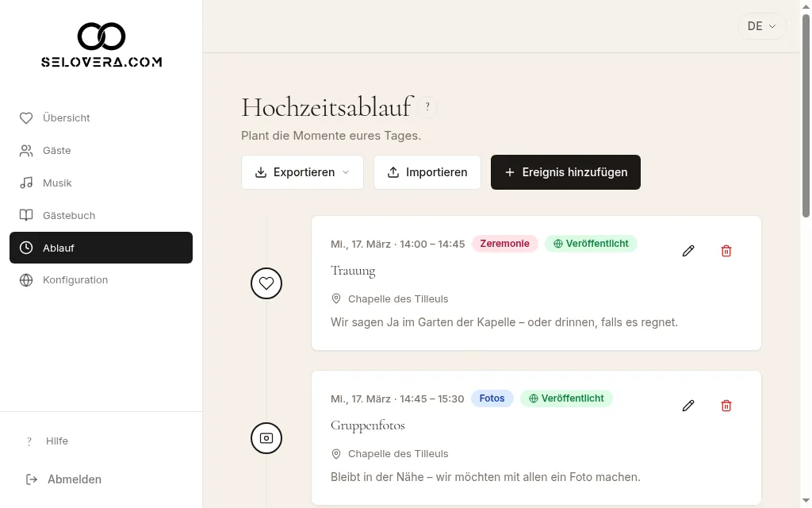Click the location pin icon in Trauung card
This screenshot has height=508, width=812.
(x=336, y=299)
